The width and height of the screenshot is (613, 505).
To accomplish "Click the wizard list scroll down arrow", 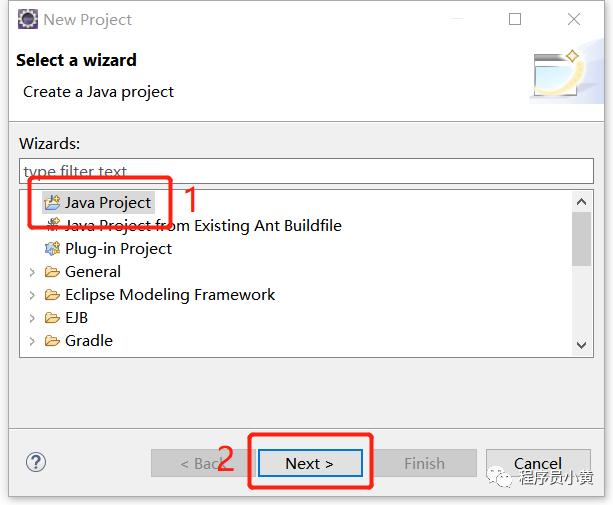I will [582, 345].
